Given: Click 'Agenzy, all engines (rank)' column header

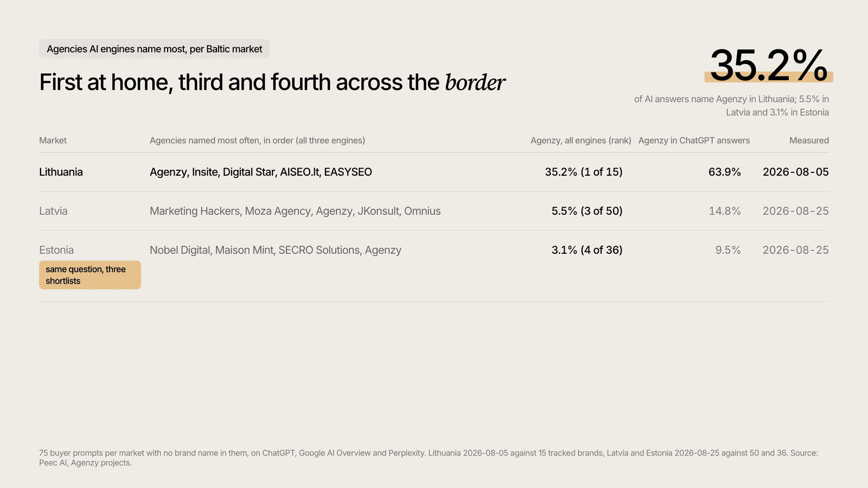Looking at the screenshot, I should 580,140.
